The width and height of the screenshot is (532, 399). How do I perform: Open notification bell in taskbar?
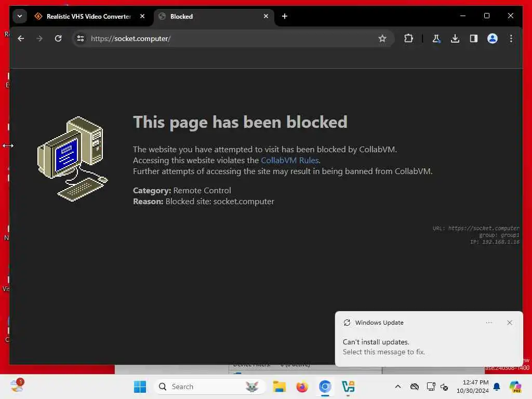[x=497, y=387]
